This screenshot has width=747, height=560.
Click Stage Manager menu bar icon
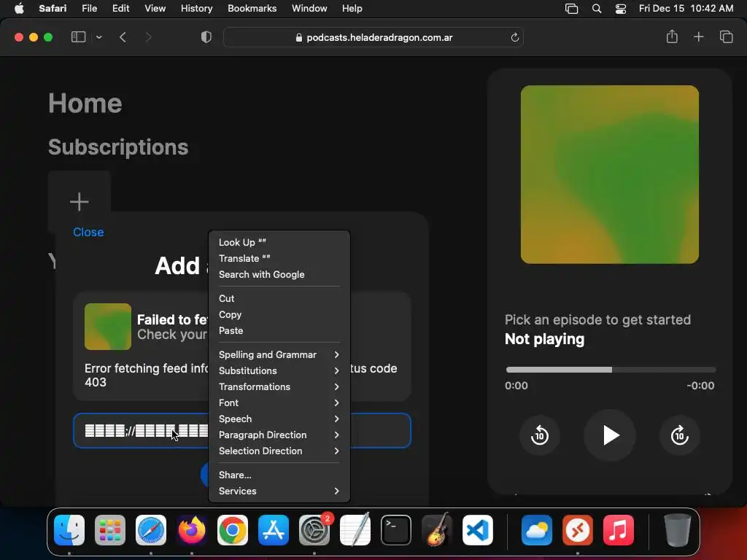tap(571, 9)
